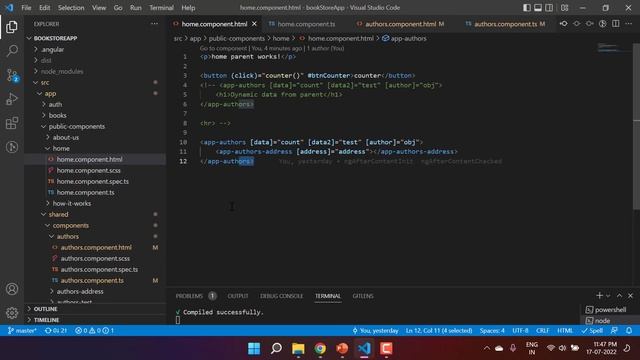Image resolution: width=640 pixels, height=360 pixels.
Task: Click the editor minimap preview
Action: coord(612,47)
